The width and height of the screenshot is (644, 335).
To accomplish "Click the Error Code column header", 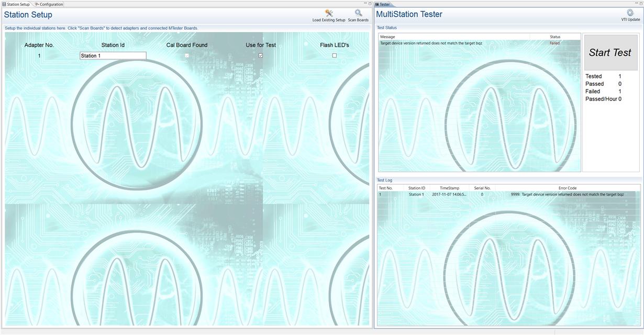I will point(568,188).
